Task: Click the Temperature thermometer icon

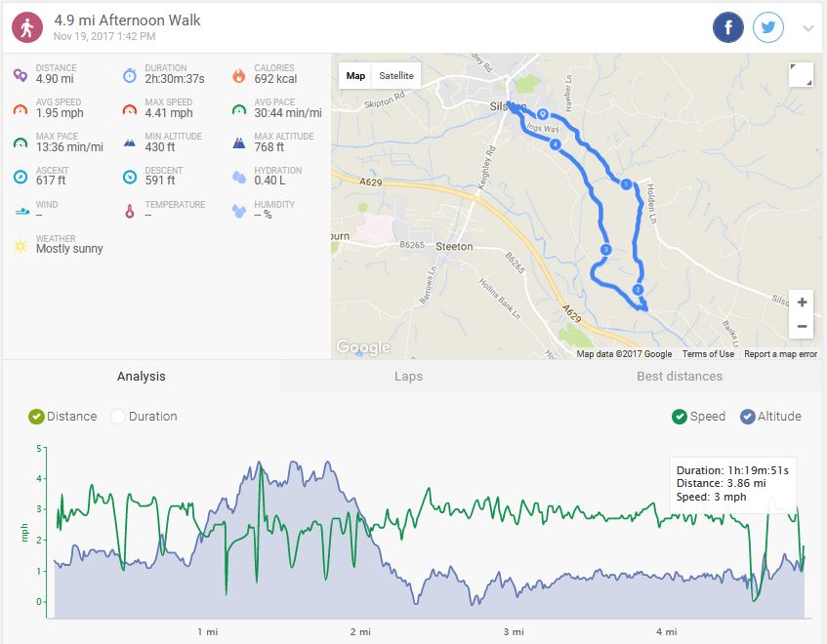Action: point(130,211)
